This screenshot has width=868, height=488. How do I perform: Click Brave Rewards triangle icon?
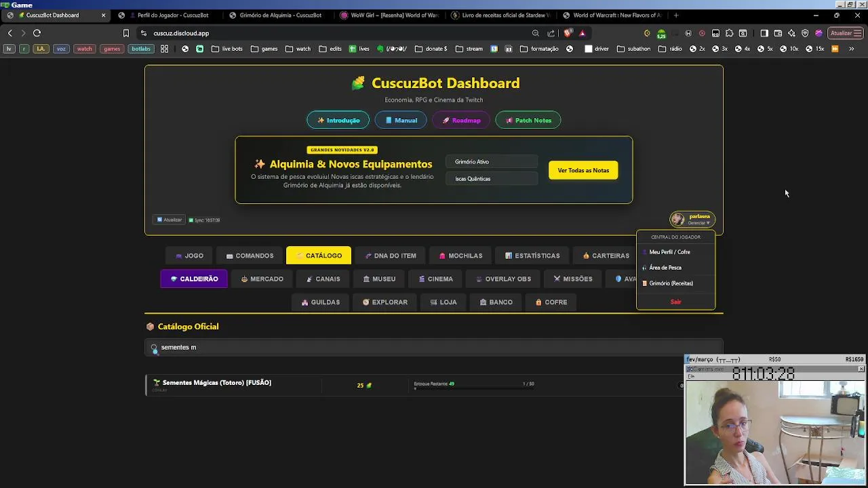(582, 33)
